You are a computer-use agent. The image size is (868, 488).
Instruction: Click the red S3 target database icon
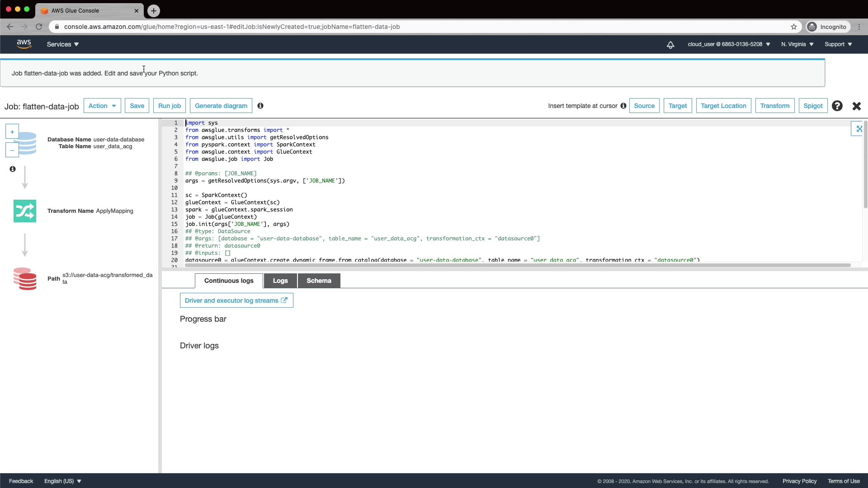click(25, 278)
